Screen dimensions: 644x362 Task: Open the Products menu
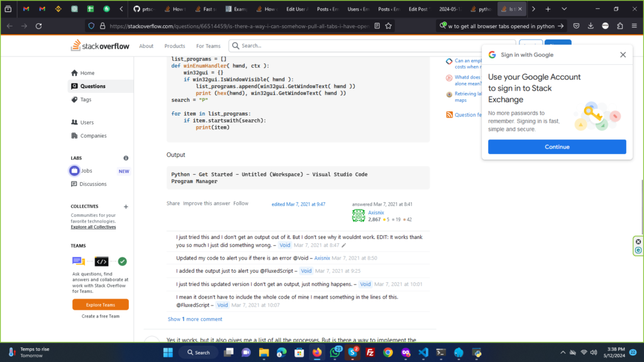pyautogui.click(x=175, y=46)
